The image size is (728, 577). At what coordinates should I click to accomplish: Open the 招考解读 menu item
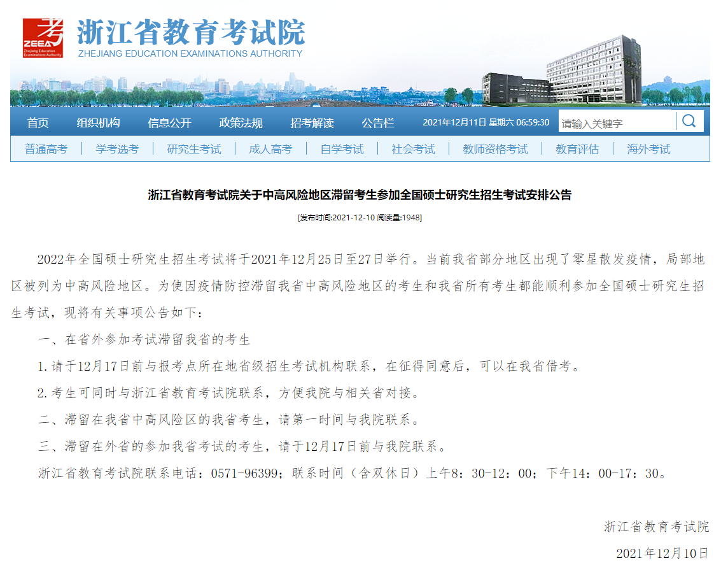(312, 123)
